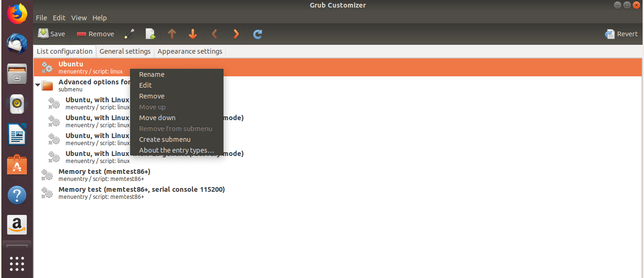Select Move down in the context menu
The height and width of the screenshot is (278, 644).
[176, 118]
